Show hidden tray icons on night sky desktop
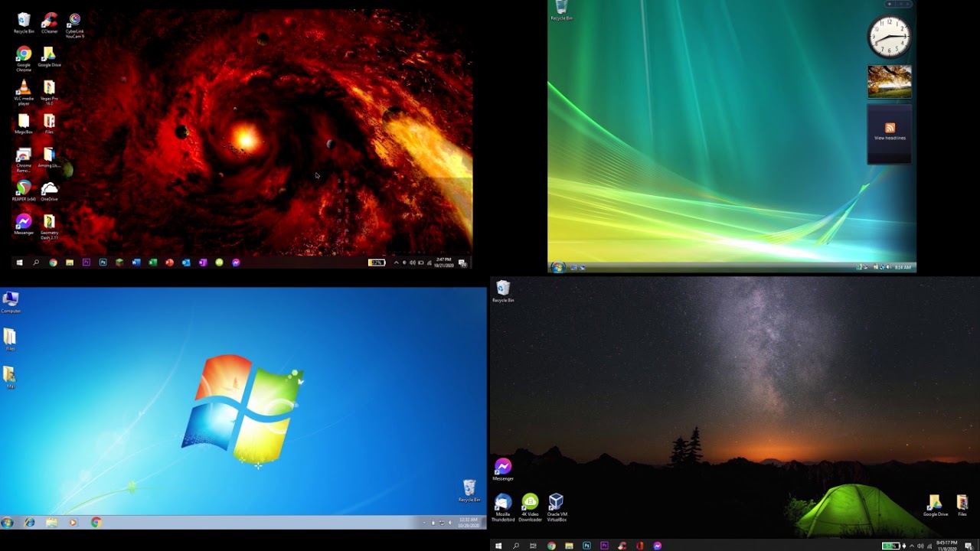The width and height of the screenshot is (980, 551). tap(911, 546)
